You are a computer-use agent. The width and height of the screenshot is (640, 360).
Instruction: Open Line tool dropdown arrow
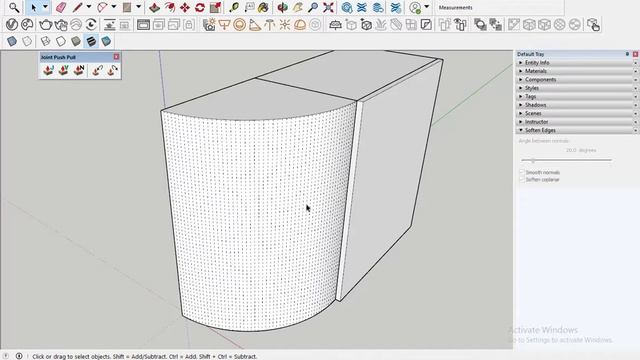(89, 7)
